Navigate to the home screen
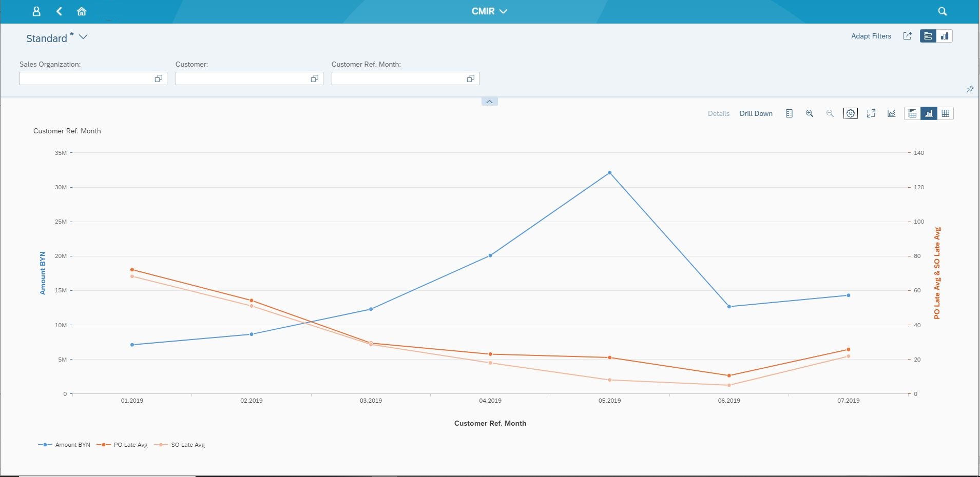The width and height of the screenshot is (980, 477). pos(82,11)
